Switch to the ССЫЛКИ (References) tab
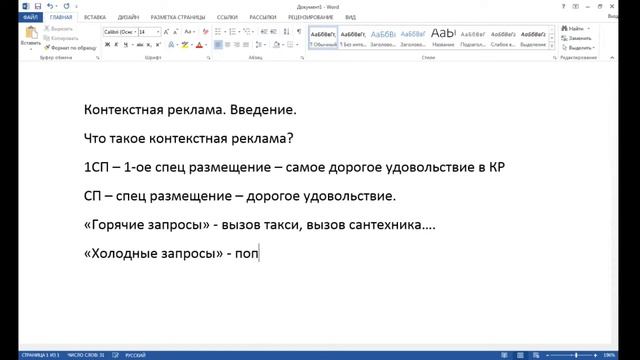 tap(227, 17)
